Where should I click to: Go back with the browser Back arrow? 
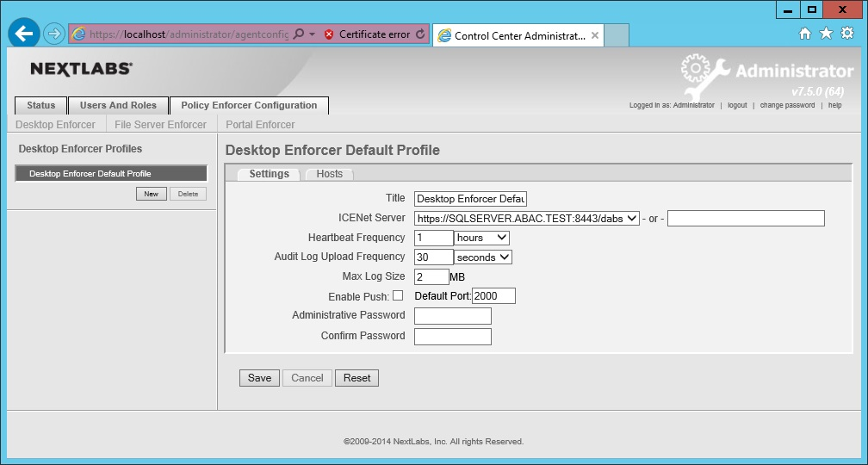point(24,34)
